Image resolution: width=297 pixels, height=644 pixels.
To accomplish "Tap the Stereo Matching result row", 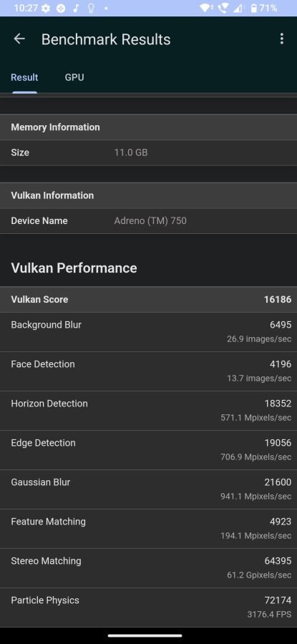I will click(148, 568).
